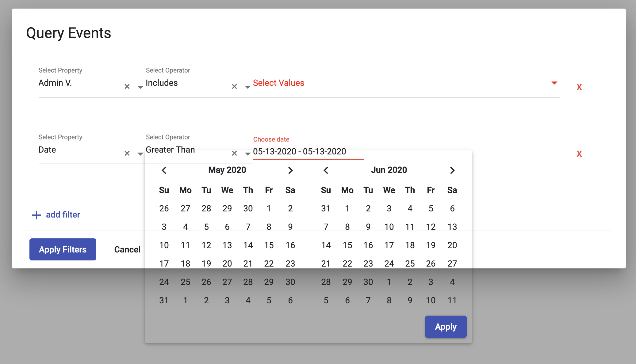Clear the Date property selection
The height and width of the screenshot is (364, 636).
coord(127,154)
